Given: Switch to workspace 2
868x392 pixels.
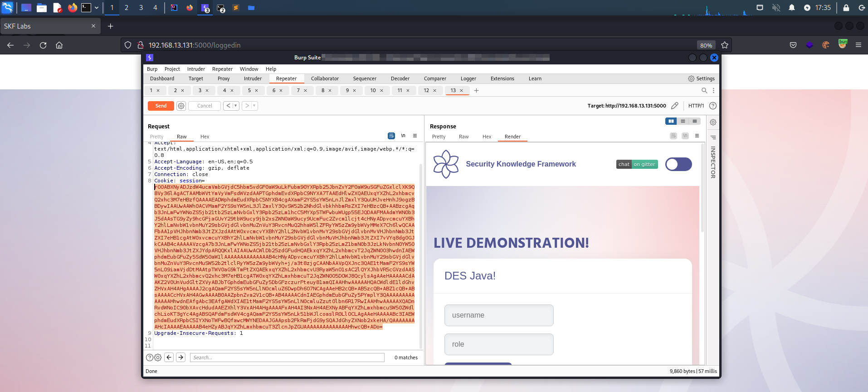Looking at the screenshot, I should pos(127,7).
